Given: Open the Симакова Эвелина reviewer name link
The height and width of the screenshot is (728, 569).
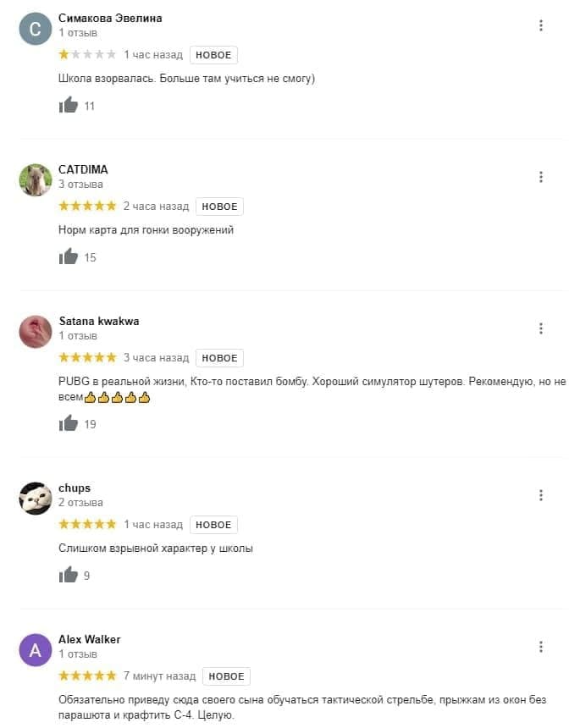Looking at the screenshot, I should tap(110, 18).
